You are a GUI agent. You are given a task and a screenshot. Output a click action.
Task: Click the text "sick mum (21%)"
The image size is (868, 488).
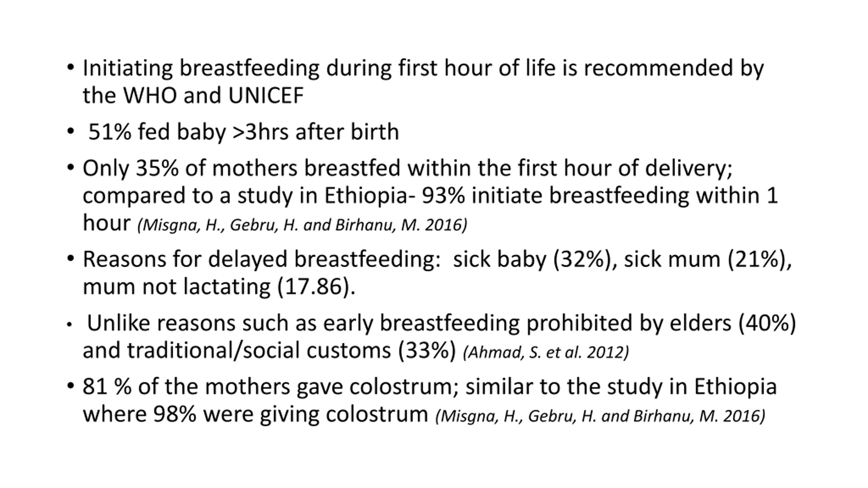pyautogui.click(x=707, y=260)
